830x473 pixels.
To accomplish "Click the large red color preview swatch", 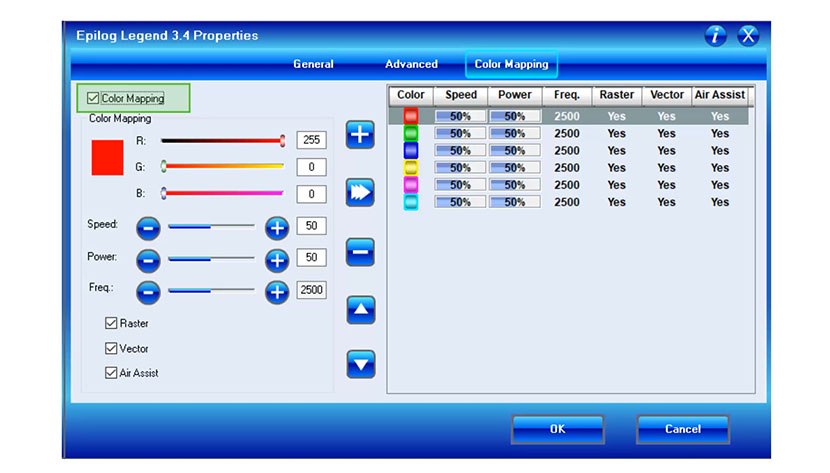I will [x=107, y=158].
